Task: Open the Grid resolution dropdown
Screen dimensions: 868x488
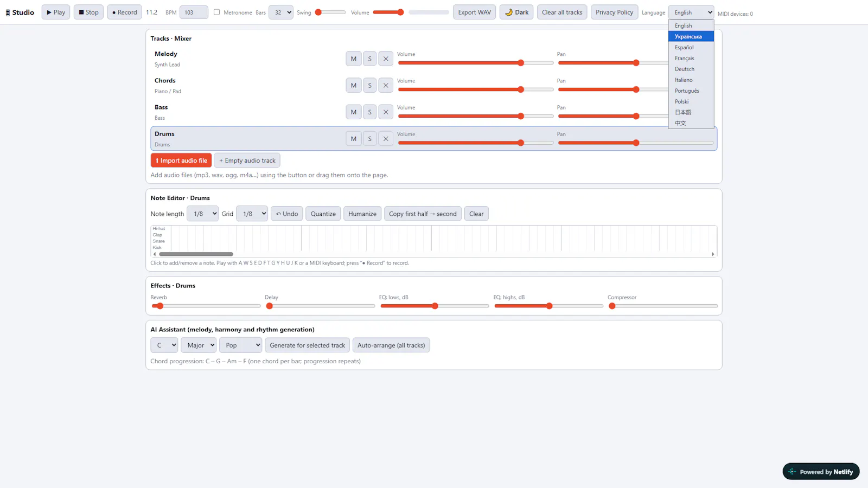Action: coord(252,214)
